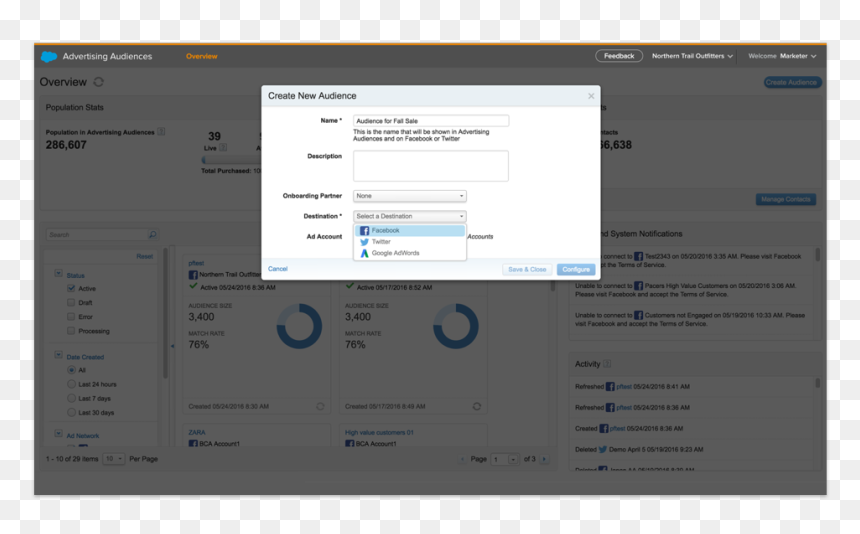The height and width of the screenshot is (534, 860).
Task: Click Facebook icon in Refreshed pftest 8:41 AM activity
Action: click(610, 387)
